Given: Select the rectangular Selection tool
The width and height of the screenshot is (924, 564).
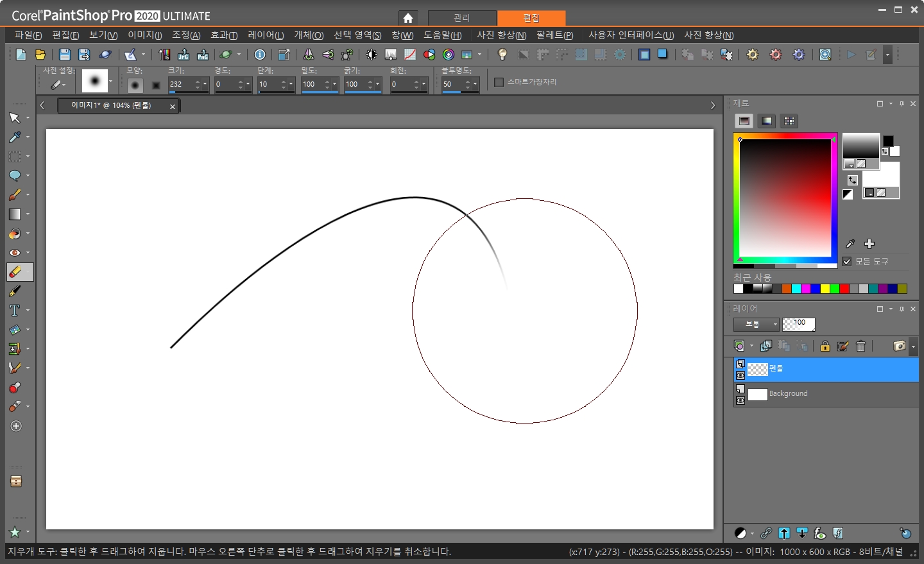Looking at the screenshot, I should click(x=15, y=157).
